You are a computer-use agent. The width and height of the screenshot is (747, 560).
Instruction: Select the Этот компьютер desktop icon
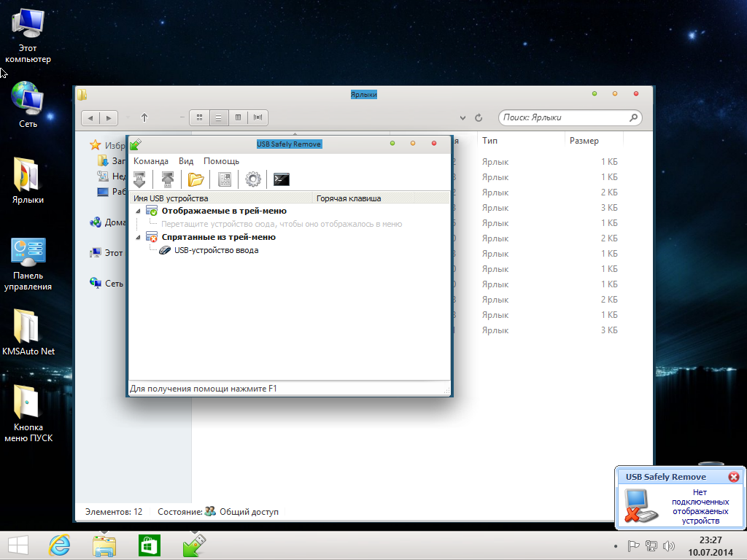click(28, 36)
